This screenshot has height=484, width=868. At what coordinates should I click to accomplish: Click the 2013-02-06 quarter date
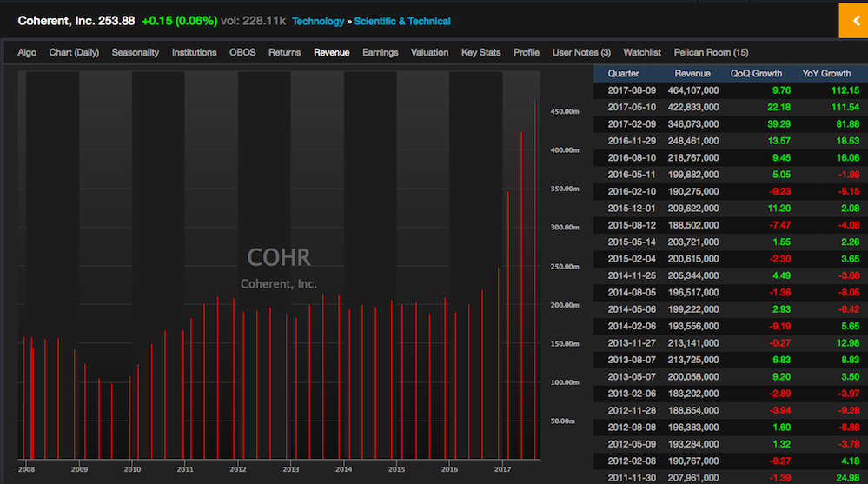[632, 394]
